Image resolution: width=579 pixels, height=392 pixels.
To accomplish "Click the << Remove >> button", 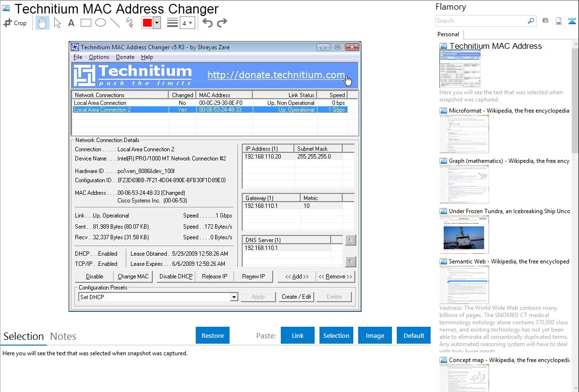I will coord(335,276).
